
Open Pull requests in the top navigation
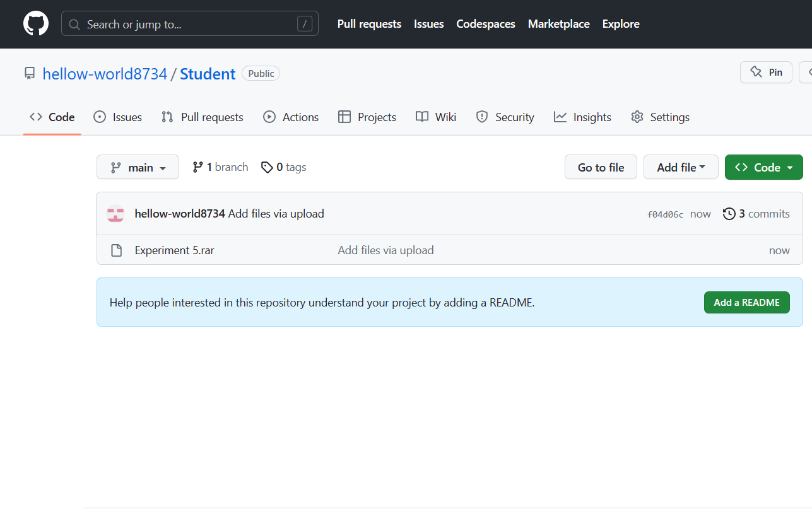(x=369, y=24)
